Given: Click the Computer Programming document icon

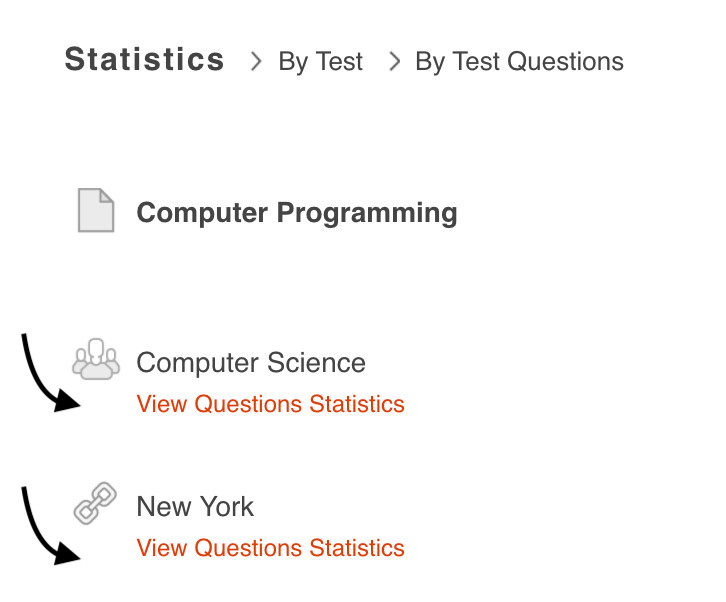Looking at the screenshot, I should tap(96, 211).
